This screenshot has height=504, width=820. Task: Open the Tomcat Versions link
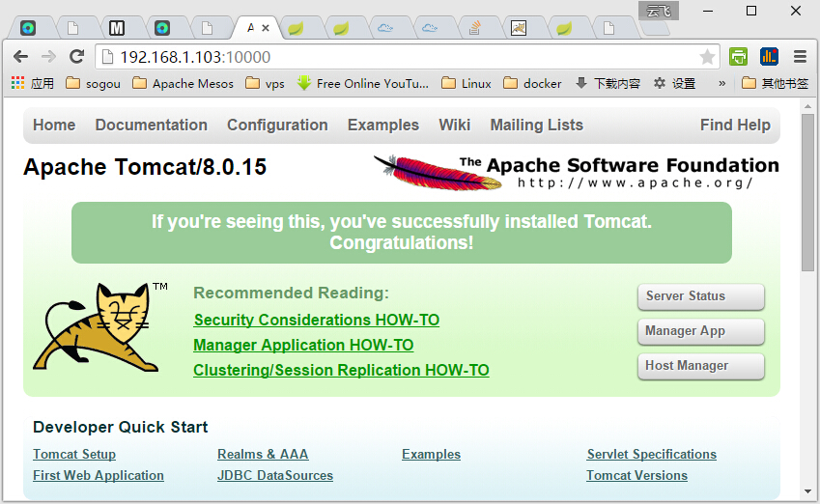pyautogui.click(x=636, y=476)
